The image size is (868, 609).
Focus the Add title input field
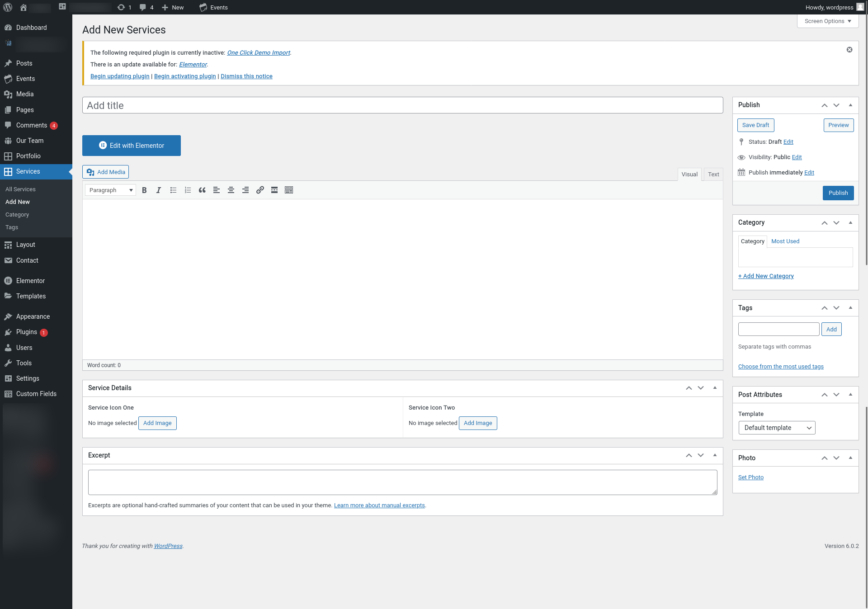[403, 105]
